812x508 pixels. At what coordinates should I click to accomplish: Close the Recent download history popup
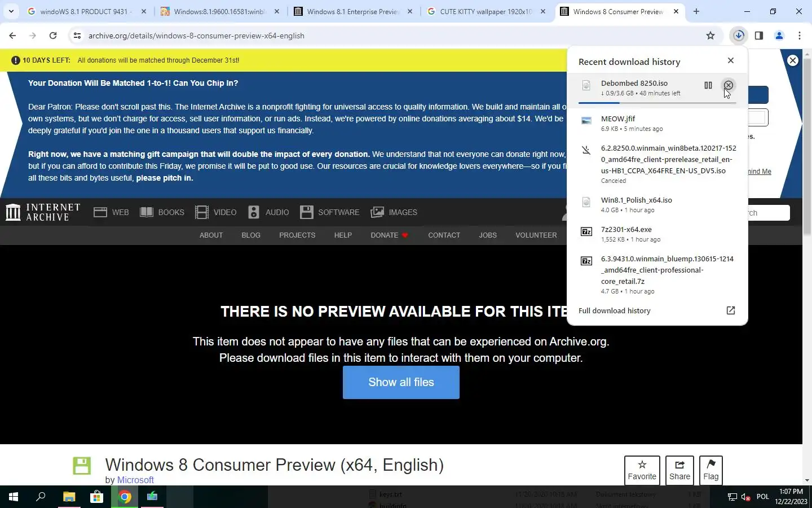pos(731,60)
